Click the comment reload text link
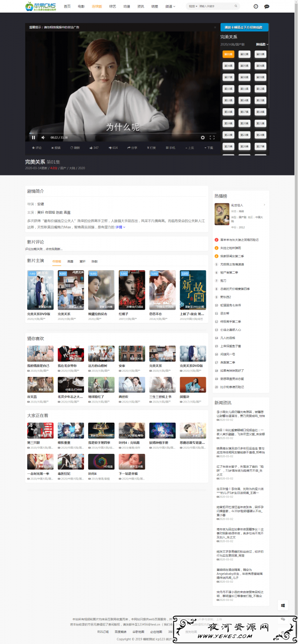 (x=44, y=249)
